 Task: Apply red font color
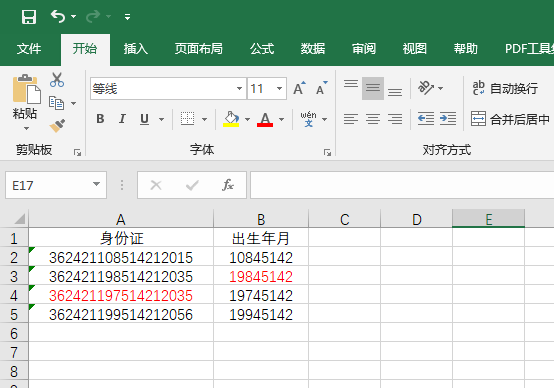click(265, 119)
